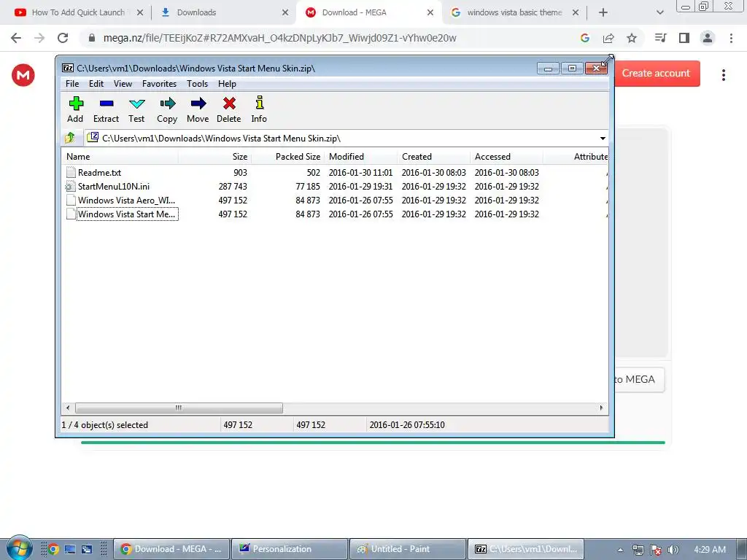Sort by the Created column header

[x=433, y=157]
